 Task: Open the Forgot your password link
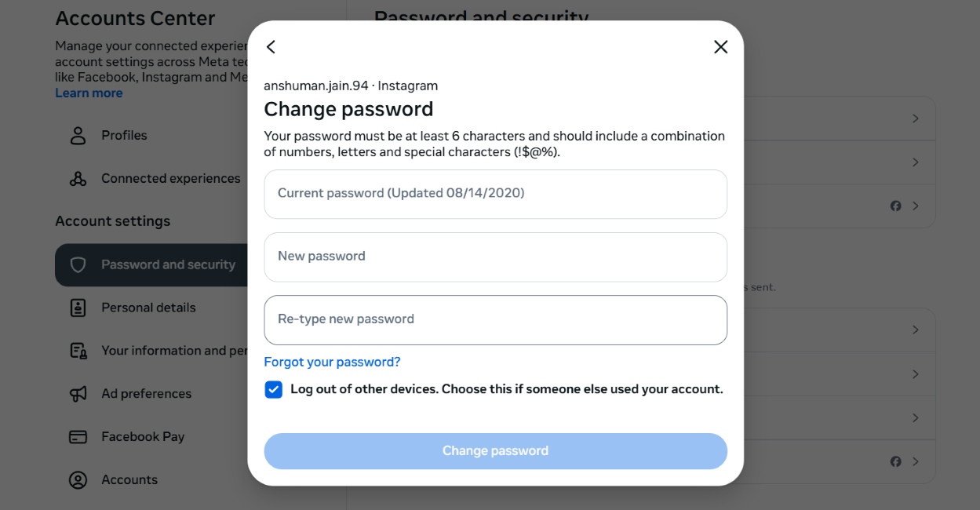pos(333,362)
